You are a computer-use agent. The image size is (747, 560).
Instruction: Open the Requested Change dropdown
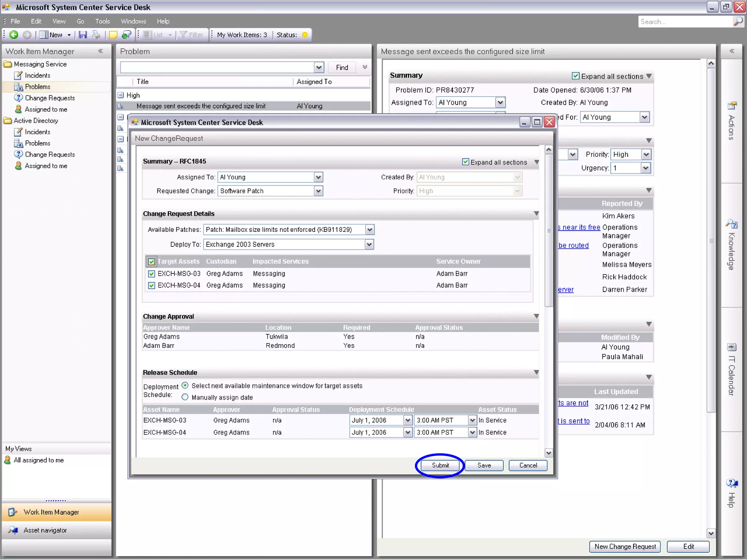tap(318, 191)
